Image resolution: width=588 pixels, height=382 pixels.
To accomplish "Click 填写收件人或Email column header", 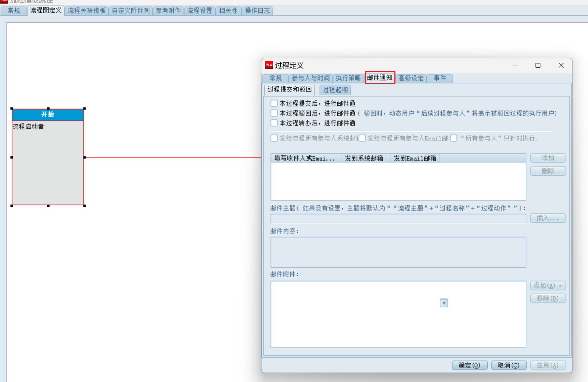I will (x=306, y=158).
